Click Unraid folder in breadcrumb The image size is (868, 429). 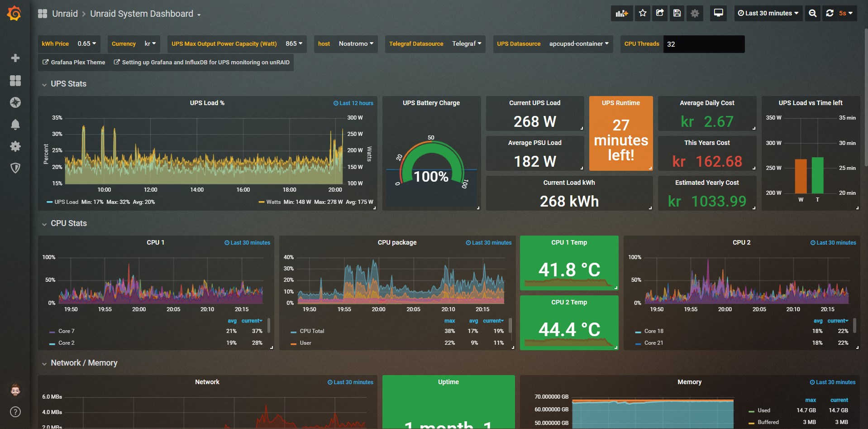point(65,14)
